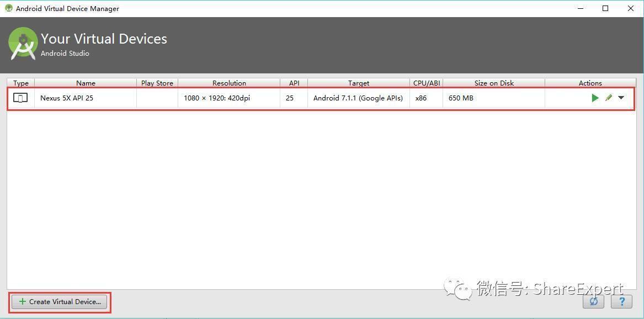Sort by the Type column header
644x319 pixels.
(21, 83)
